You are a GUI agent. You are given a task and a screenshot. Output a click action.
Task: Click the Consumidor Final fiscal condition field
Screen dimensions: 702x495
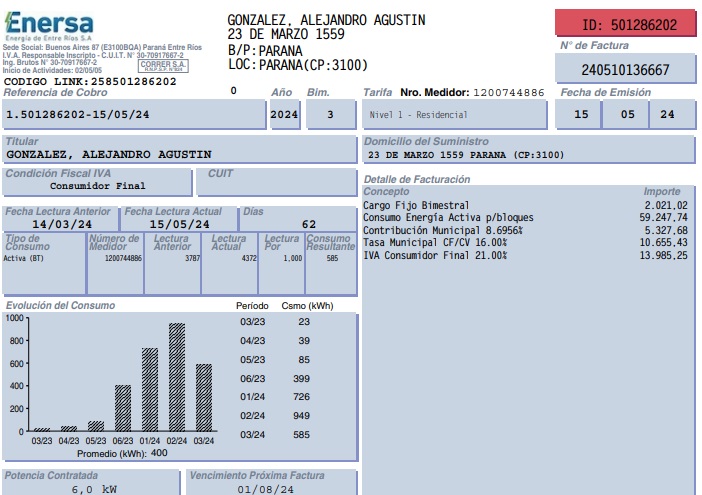(98, 186)
